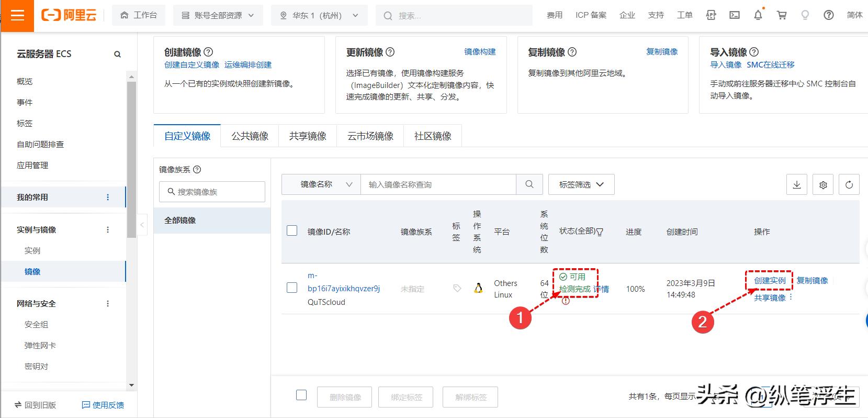868x418 pixels.
Task: Click the lightbulb tips icon
Action: pos(805,15)
